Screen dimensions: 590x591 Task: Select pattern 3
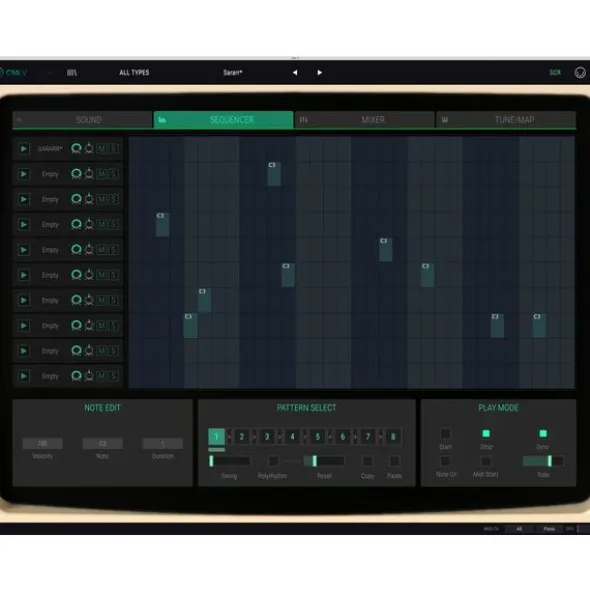click(x=267, y=437)
